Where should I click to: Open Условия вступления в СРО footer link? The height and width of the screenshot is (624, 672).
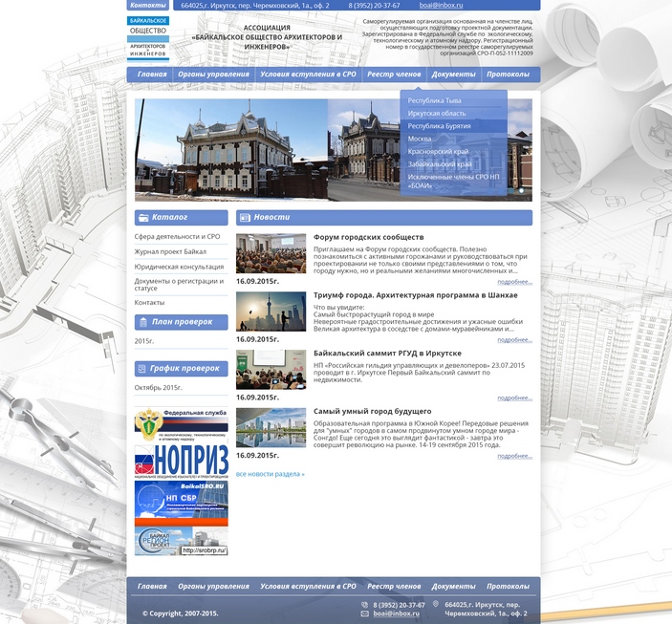click(308, 587)
